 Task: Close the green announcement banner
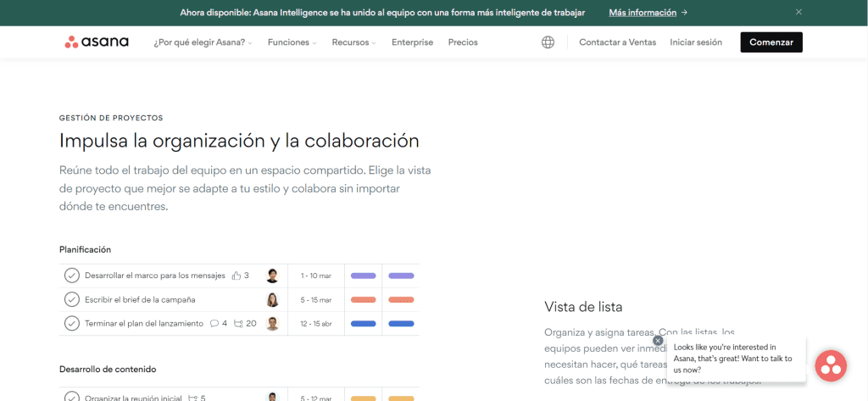tap(798, 12)
